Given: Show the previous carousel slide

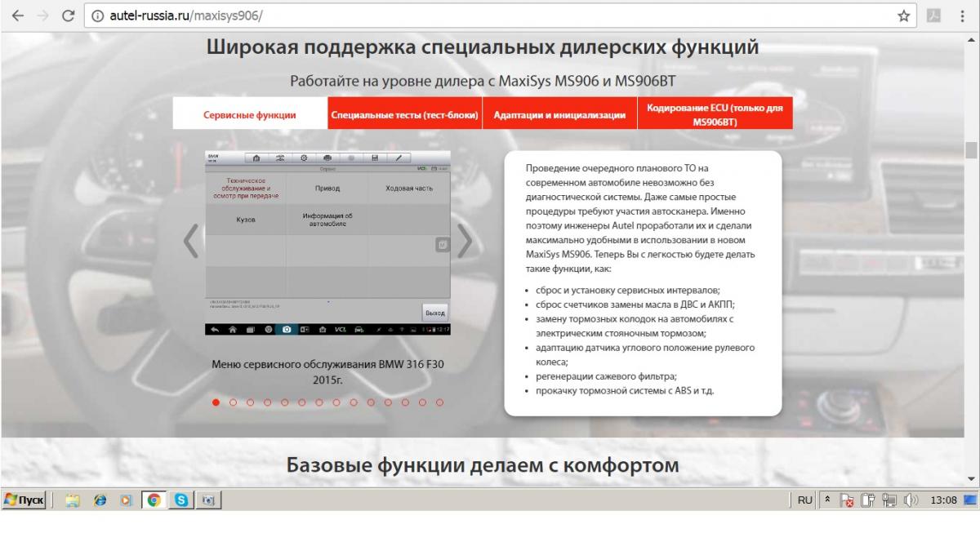Looking at the screenshot, I should pyautogui.click(x=190, y=241).
